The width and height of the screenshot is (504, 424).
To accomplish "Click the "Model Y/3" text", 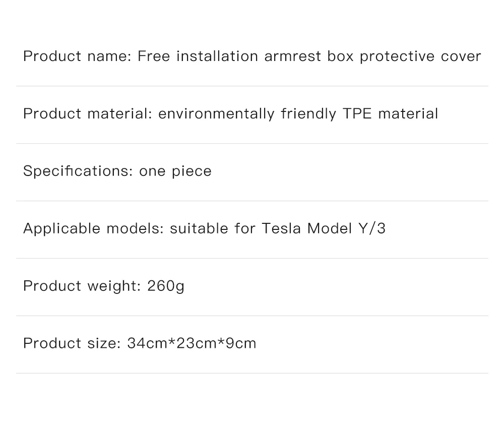I will pos(346,228).
